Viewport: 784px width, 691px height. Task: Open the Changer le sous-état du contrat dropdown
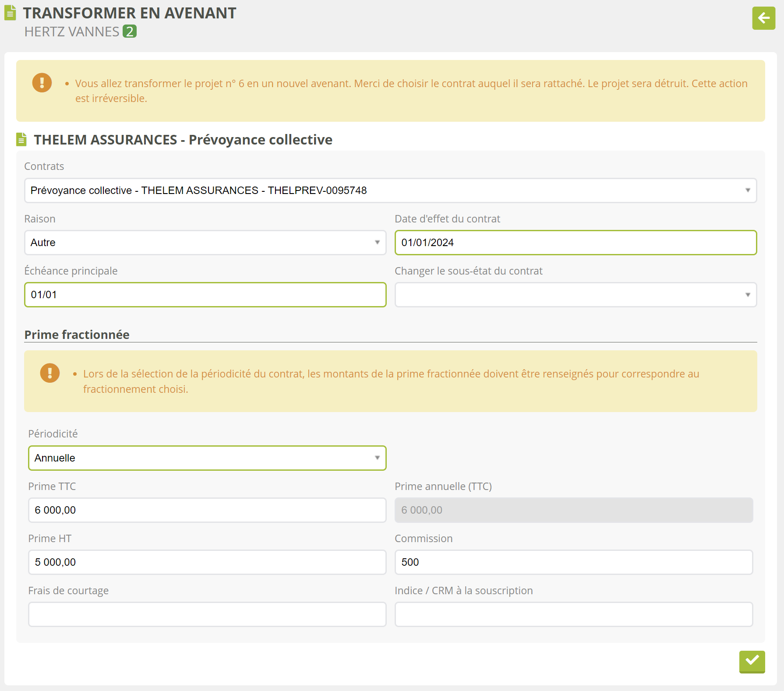click(x=575, y=295)
